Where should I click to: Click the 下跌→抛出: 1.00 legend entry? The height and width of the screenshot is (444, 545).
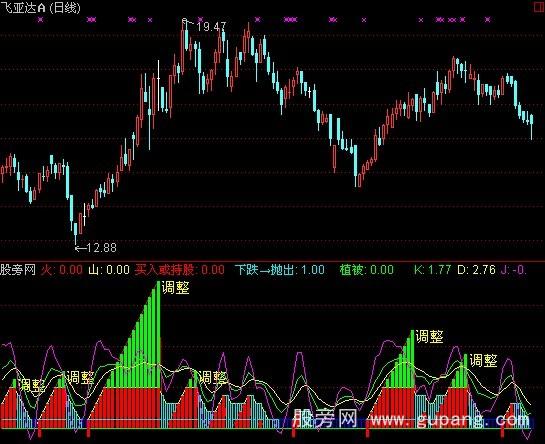pyautogui.click(x=280, y=270)
